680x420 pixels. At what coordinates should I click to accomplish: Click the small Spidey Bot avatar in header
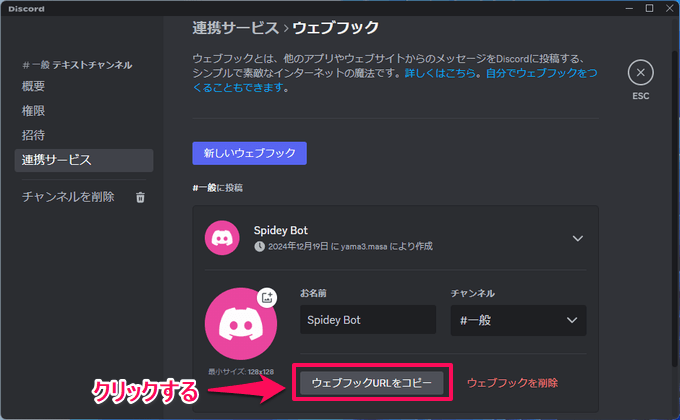point(222,238)
